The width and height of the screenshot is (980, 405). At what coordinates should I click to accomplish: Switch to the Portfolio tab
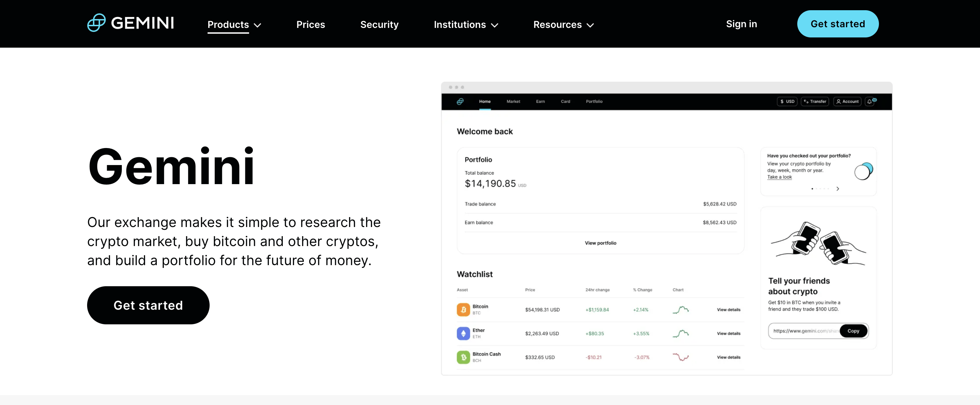[x=594, y=102]
